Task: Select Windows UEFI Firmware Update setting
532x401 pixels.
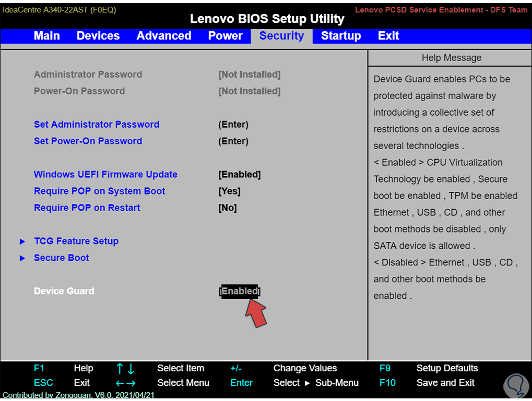Action: pyautogui.click(x=105, y=174)
